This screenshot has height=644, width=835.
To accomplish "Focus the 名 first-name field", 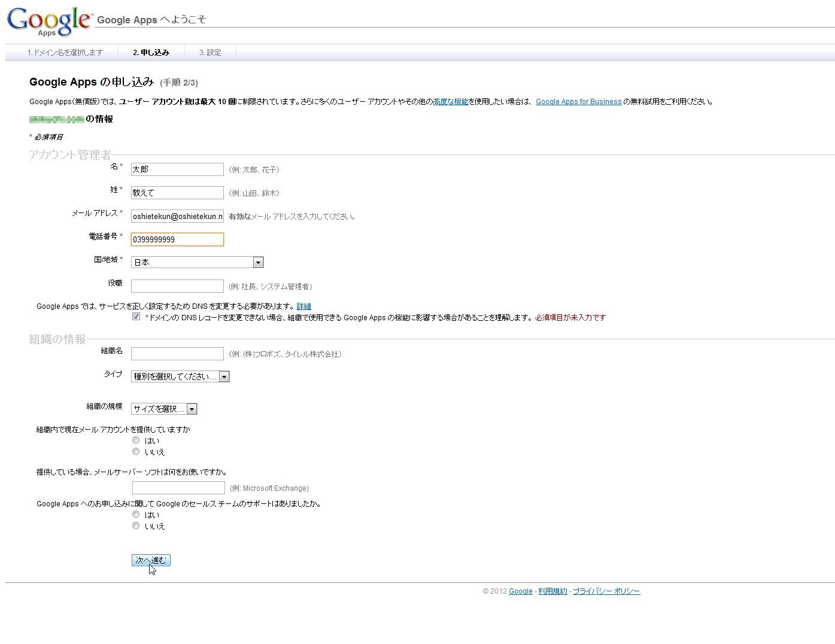I will tap(177, 169).
